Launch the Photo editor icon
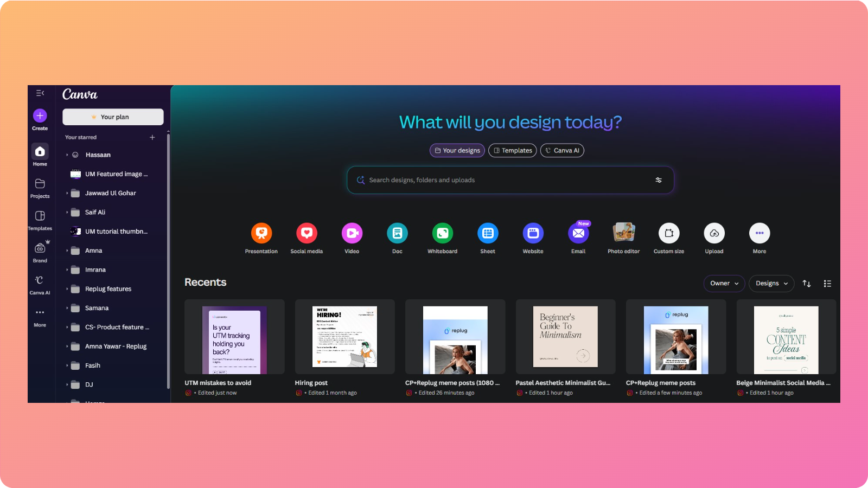868x488 pixels. coord(623,232)
